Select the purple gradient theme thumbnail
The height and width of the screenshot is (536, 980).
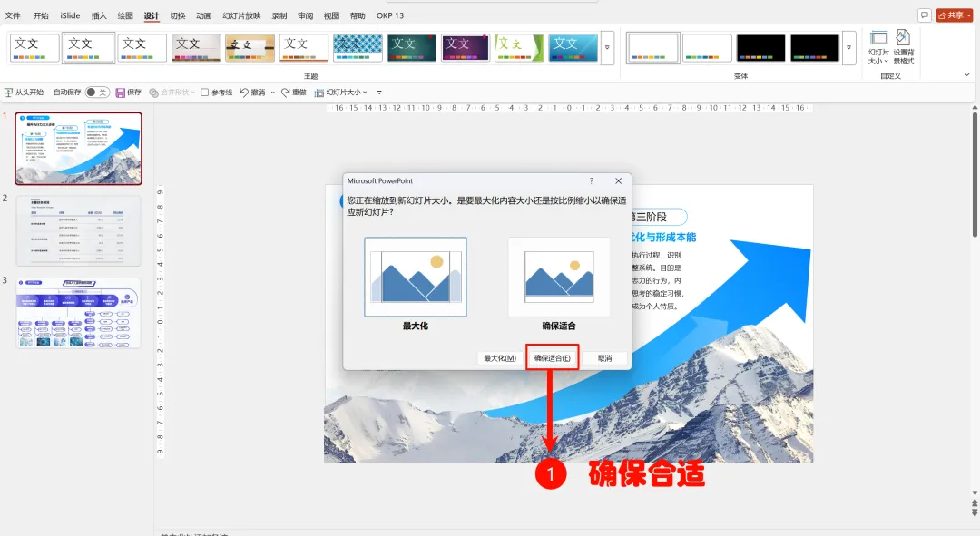point(465,48)
